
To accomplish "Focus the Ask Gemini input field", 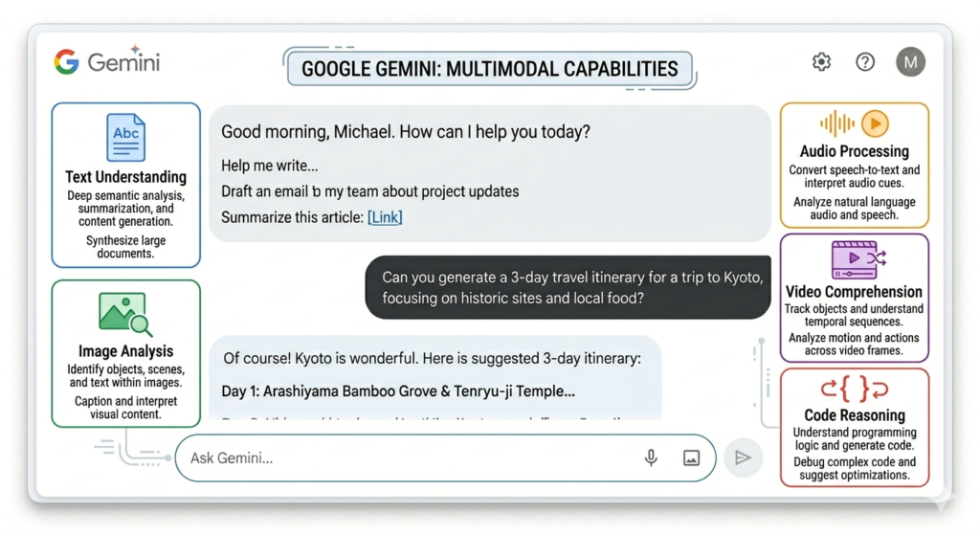I will click(445, 458).
